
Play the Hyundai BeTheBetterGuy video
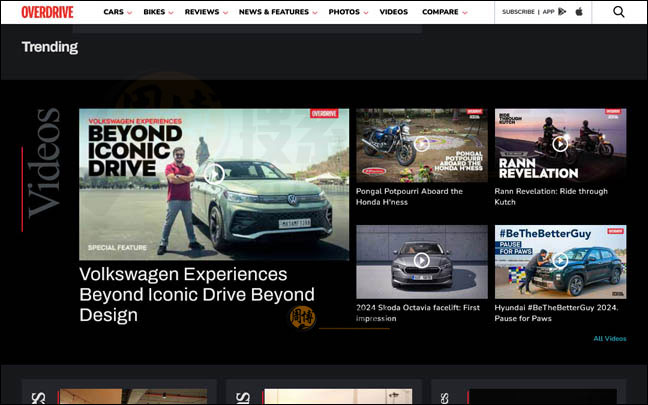point(560,260)
